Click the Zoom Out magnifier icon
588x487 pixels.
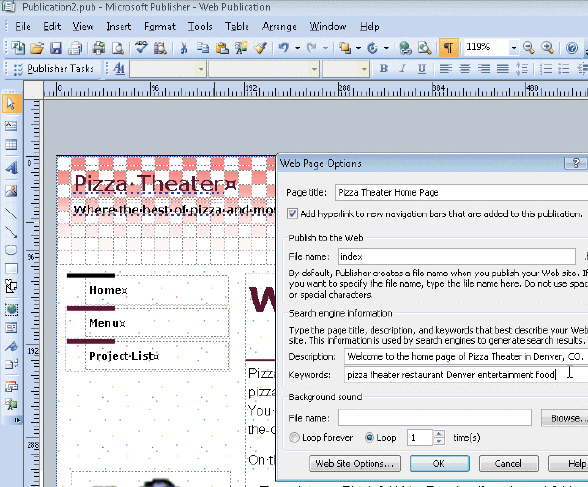(x=529, y=48)
